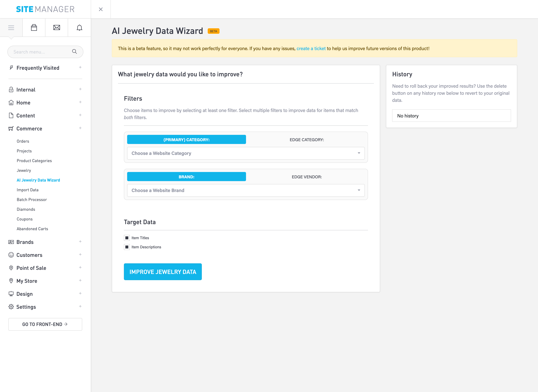Toggle the Item Titles checkbox
Image resolution: width=538 pixels, height=392 pixels.
click(127, 238)
